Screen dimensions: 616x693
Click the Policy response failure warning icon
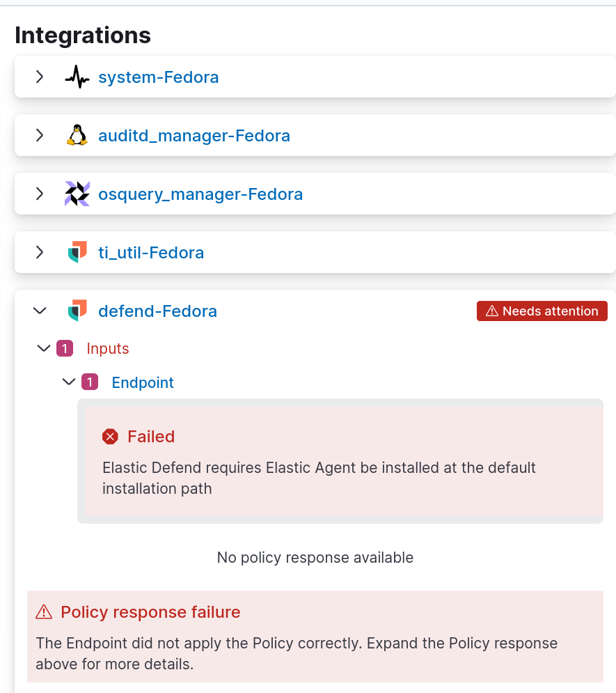click(x=44, y=612)
